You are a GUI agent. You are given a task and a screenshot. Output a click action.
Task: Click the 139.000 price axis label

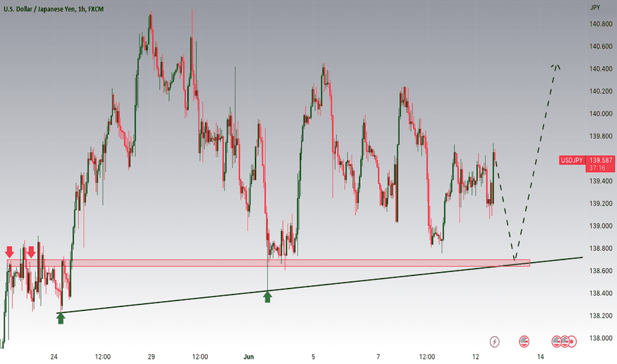(x=601, y=226)
